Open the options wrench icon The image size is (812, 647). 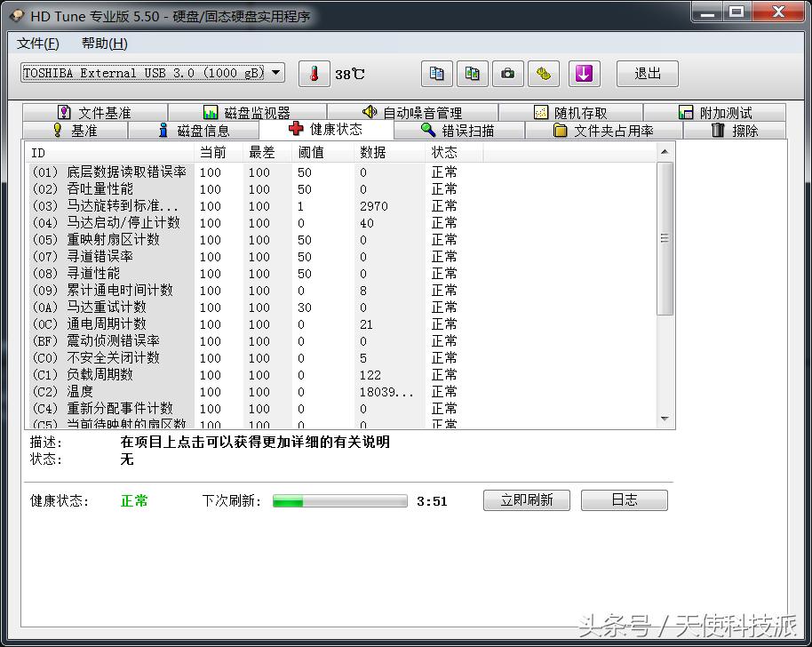[x=543, y=74]
